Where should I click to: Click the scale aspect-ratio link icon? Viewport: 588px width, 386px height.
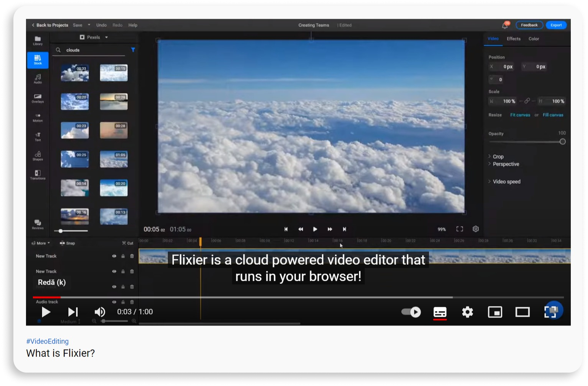[x=527, y=101]
